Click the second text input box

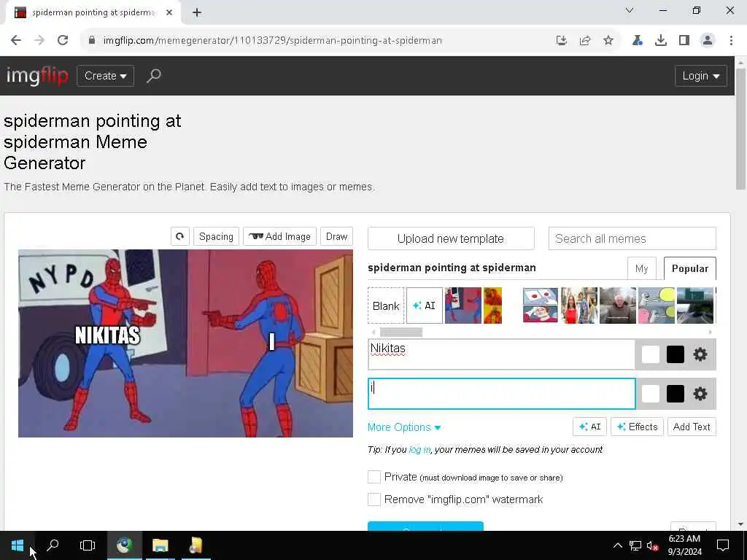tap(502, 394)
